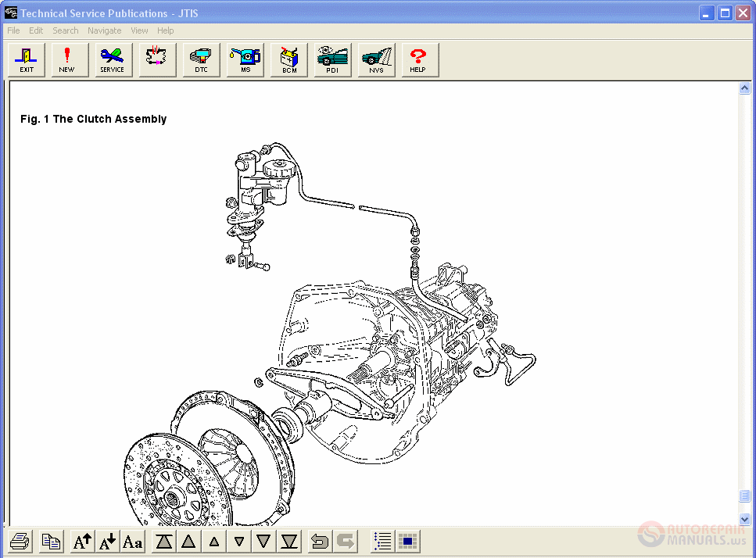This screenshot has width=756, height=558.
Task: Print the clutch assembly document
Action: coord(20,540)
